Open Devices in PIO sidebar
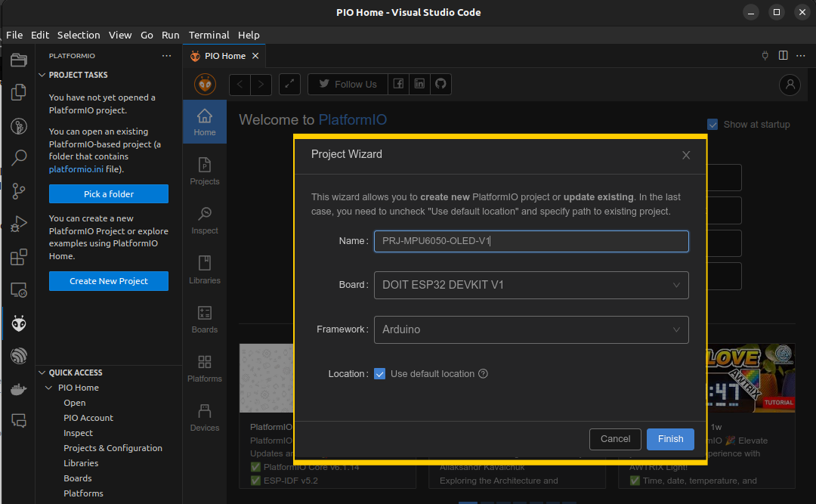 (205, 418)
